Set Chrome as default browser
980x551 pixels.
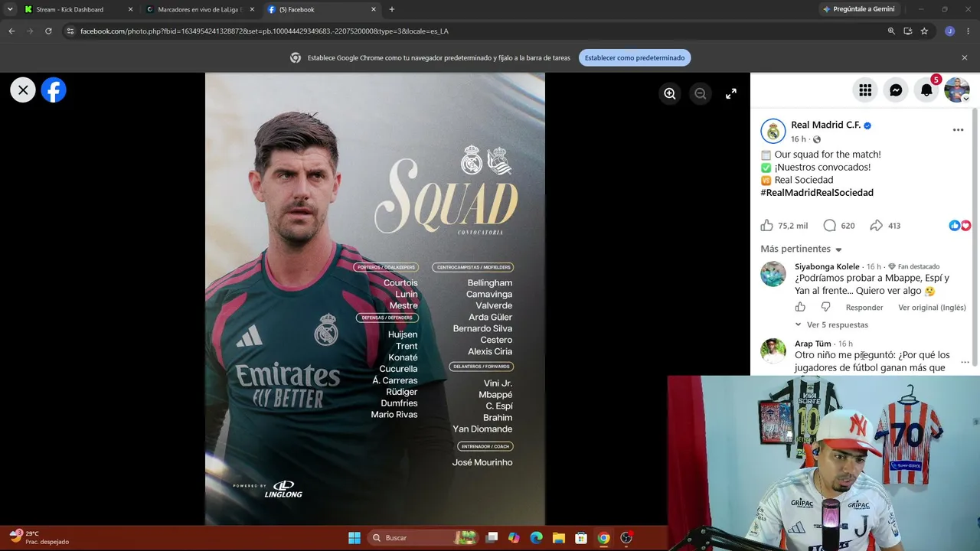[635, 57]
